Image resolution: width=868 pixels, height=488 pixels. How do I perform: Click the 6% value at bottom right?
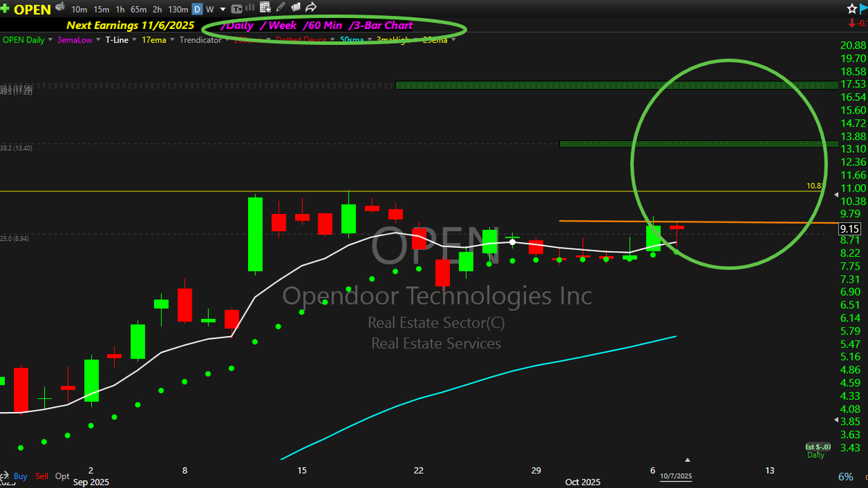pos(845,477)
